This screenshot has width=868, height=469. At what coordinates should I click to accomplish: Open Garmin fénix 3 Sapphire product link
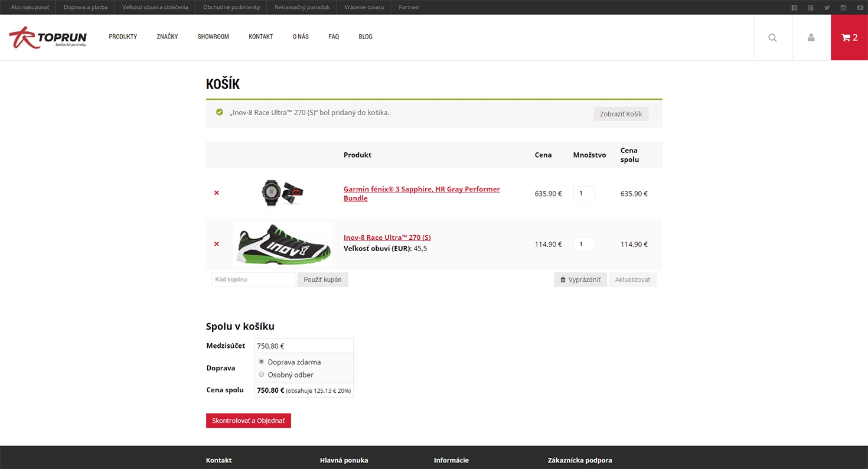click(422, 194)
